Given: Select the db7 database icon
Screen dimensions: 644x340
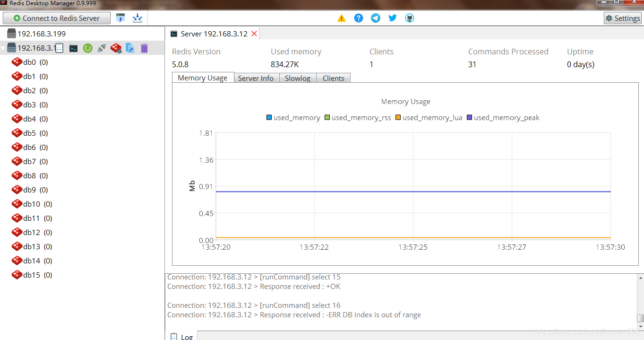Looking at the screenshot, I should (17, 161).
